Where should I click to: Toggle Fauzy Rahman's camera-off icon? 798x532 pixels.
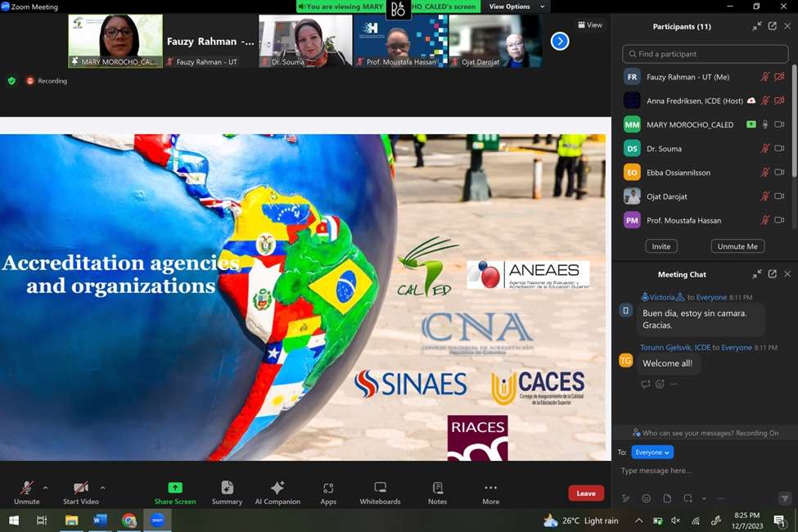[x=779, y=77]
